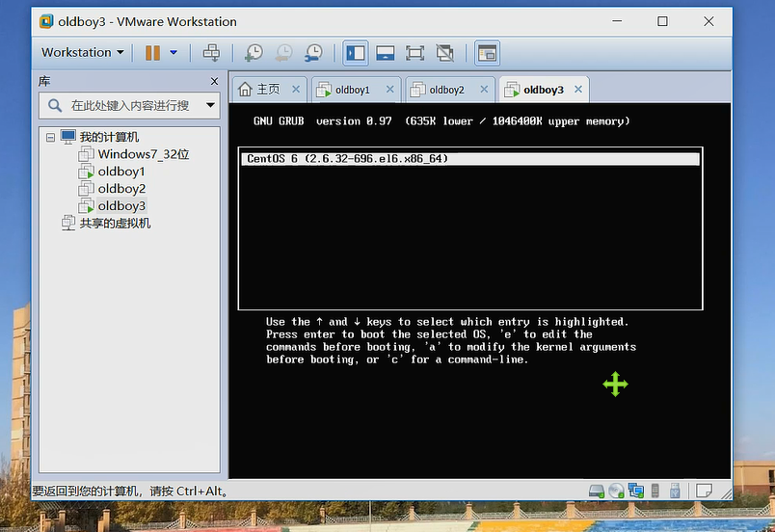775x532 pixels.
Task: Close the 主页 tab
Action: point(296,90)
